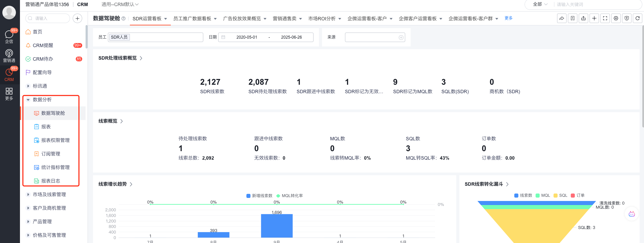Viewport: 644px width, 243px height.
Task: Enter fullscreen with the expand icon
Action: [605, 18]
